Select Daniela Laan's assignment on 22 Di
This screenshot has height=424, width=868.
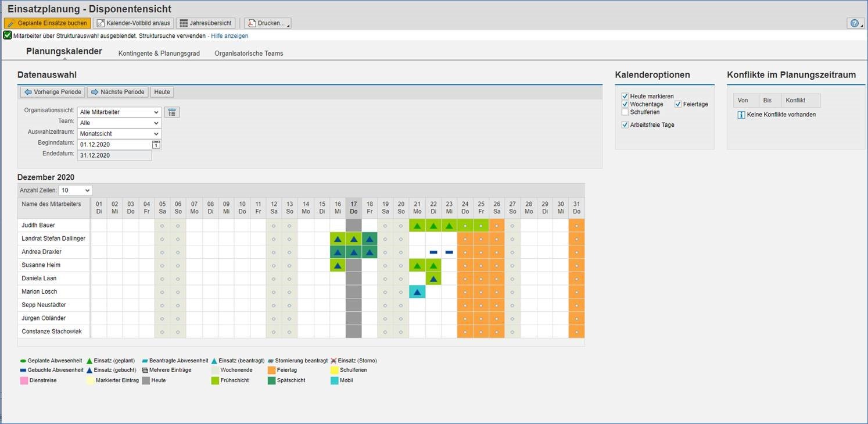433,279
